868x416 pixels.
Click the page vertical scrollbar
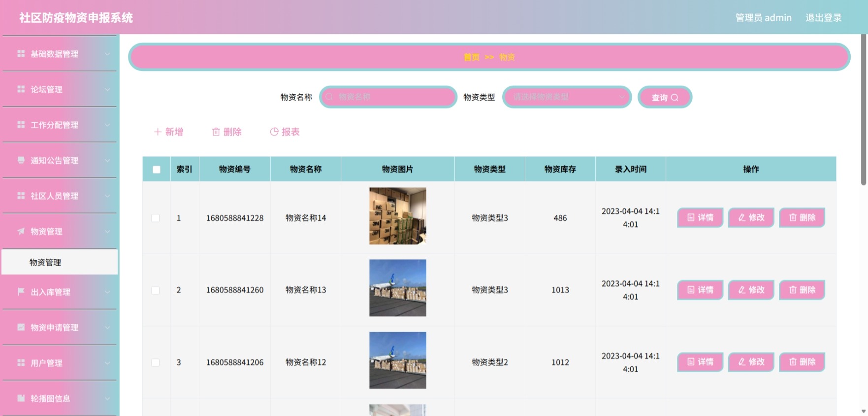point(864,111)
